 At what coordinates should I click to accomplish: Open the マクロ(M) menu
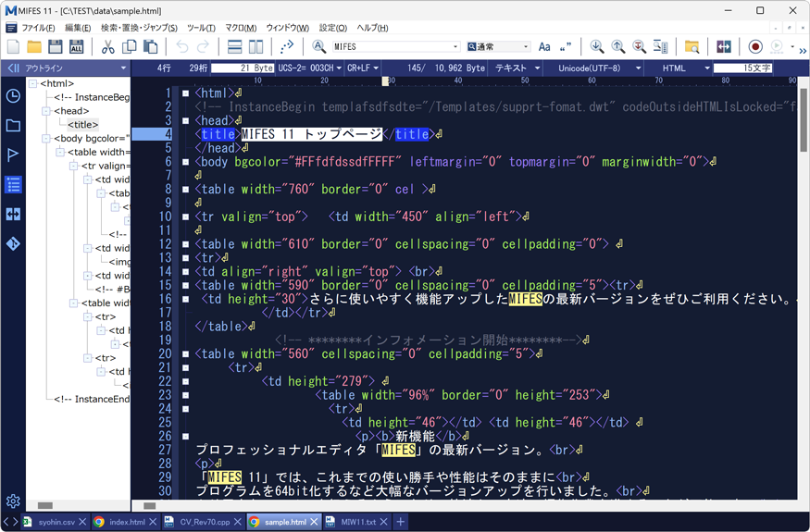point(241,28)
